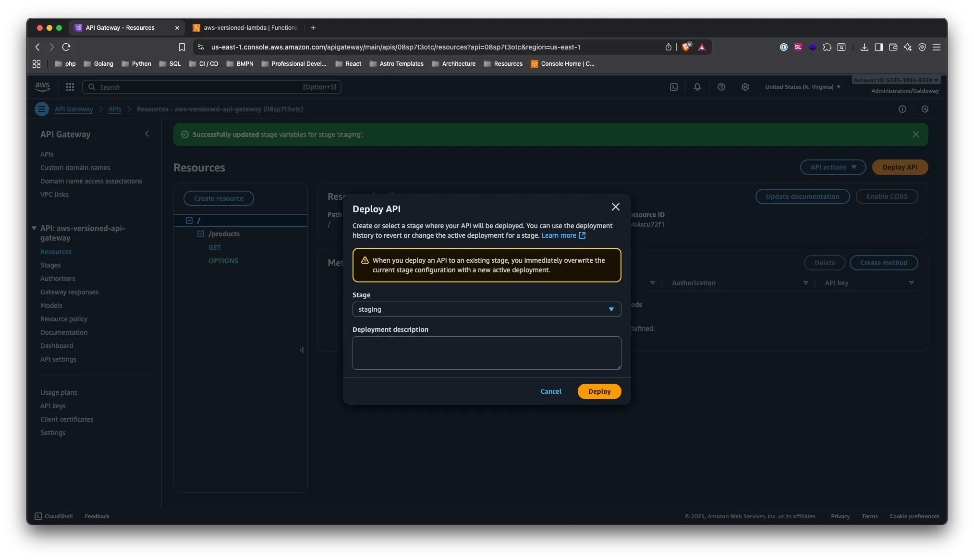Open the notifications bell icon
The width and height of the screenshot is (974, 560).
pyautogui.click(x=697, y=87)
